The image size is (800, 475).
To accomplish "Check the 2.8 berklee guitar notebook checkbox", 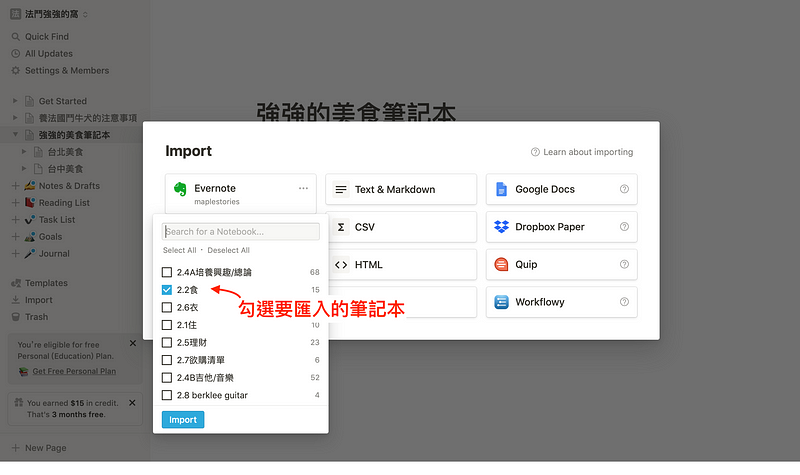I will click(167, 395).
